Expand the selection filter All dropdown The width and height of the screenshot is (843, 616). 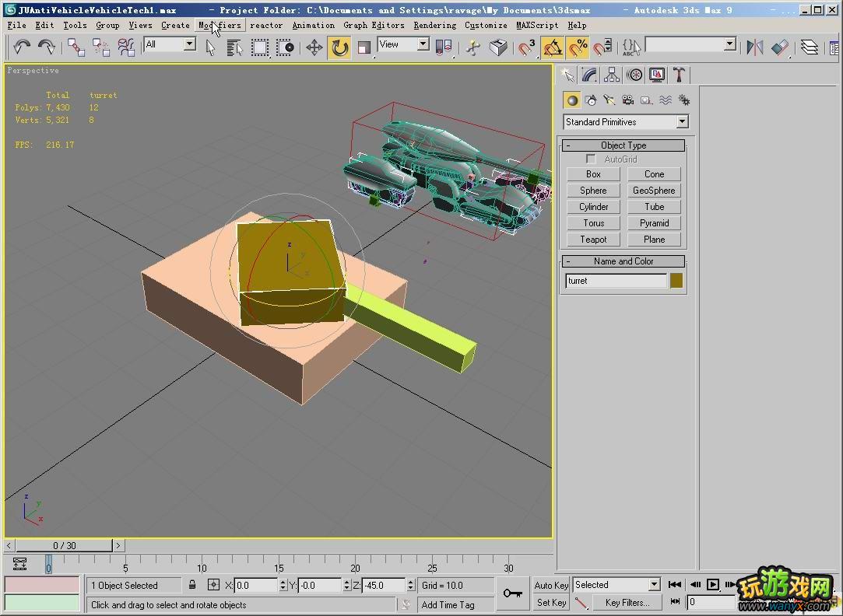(189, 45)
